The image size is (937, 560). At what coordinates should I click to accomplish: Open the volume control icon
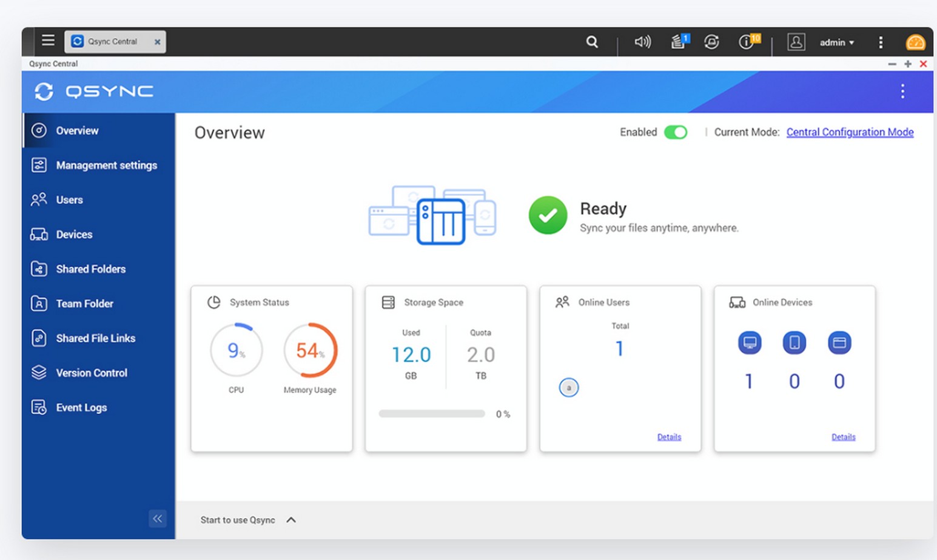click(642, 42)
